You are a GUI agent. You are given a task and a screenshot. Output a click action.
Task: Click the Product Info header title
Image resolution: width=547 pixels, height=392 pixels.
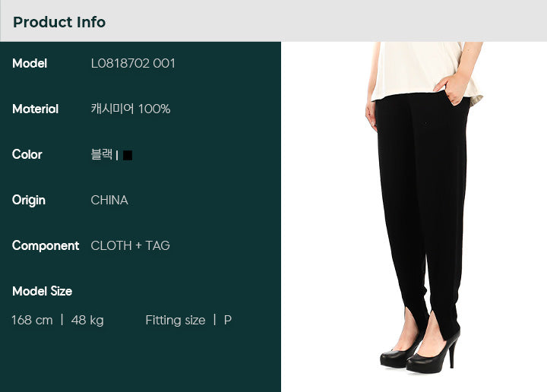(x=59, y=22)
